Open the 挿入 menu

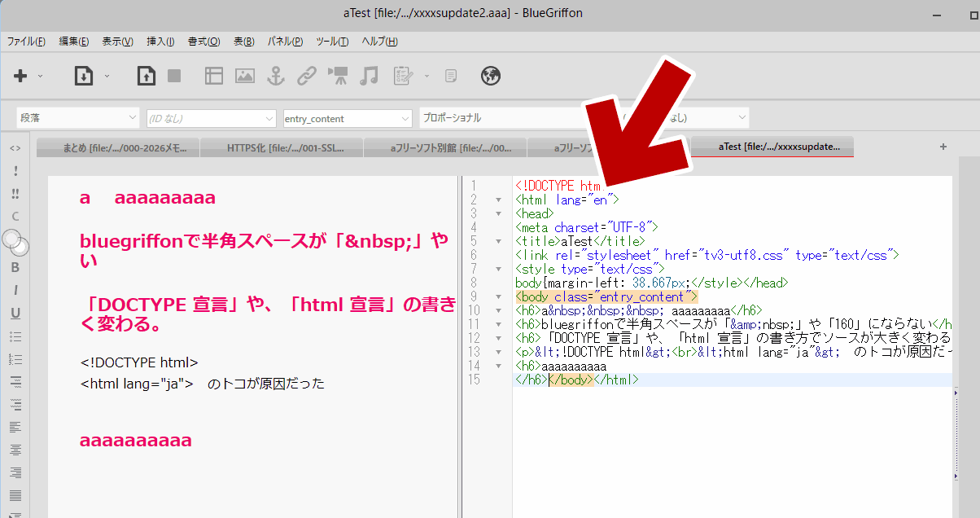tap(160, 42)
